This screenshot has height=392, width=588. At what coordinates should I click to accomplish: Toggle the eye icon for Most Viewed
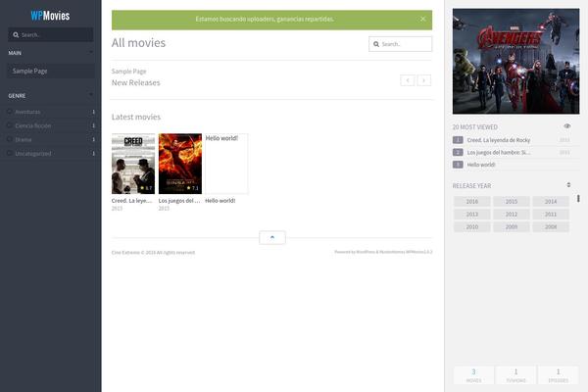567,126
